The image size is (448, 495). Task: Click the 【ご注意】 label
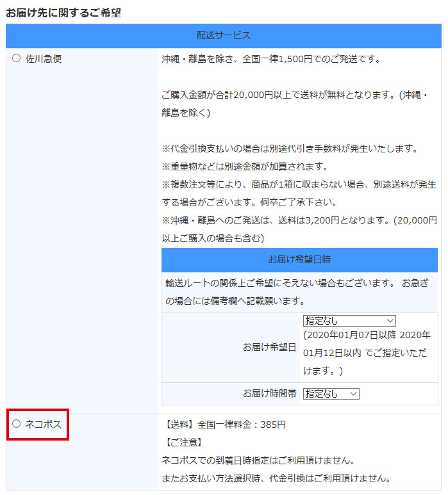pos(184,442)
